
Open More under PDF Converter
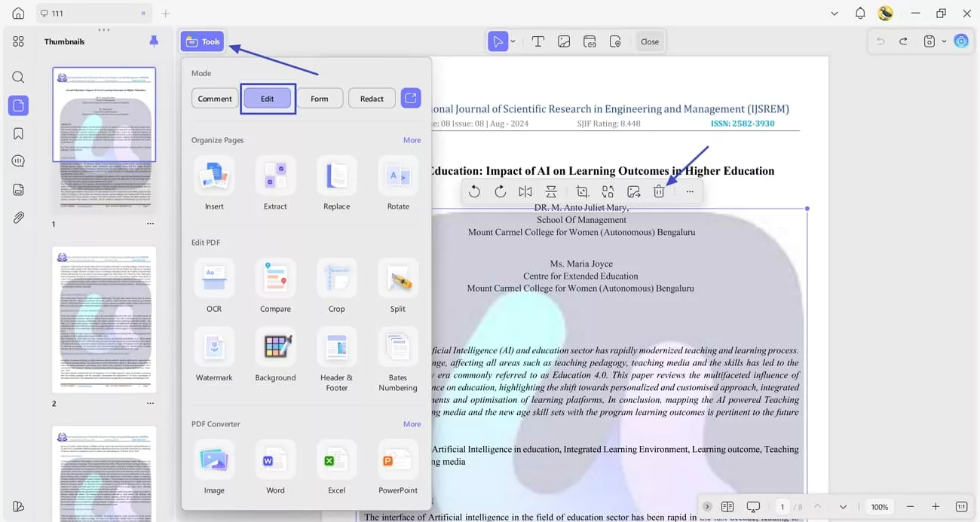(412, 424)
